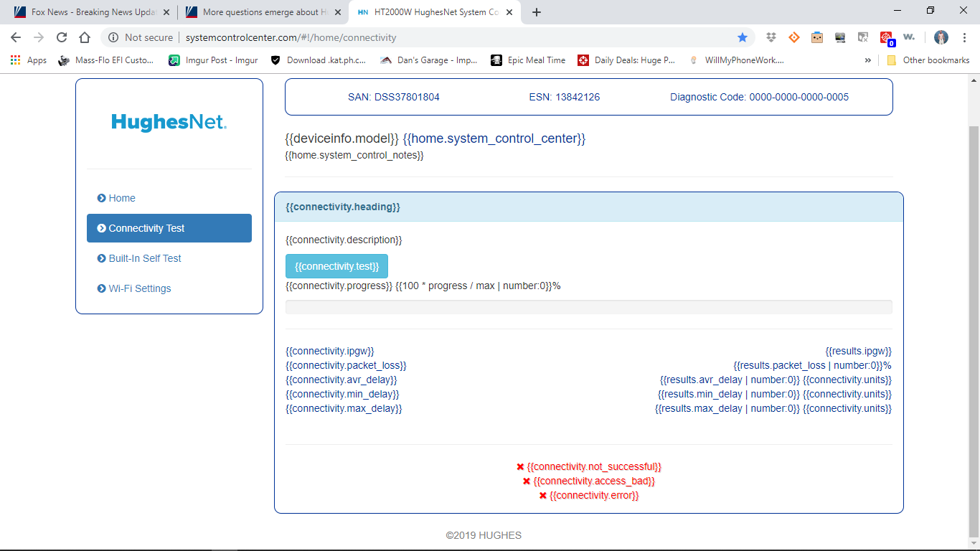
Task: Click inside the browser address bar
Action: (359, 37)
